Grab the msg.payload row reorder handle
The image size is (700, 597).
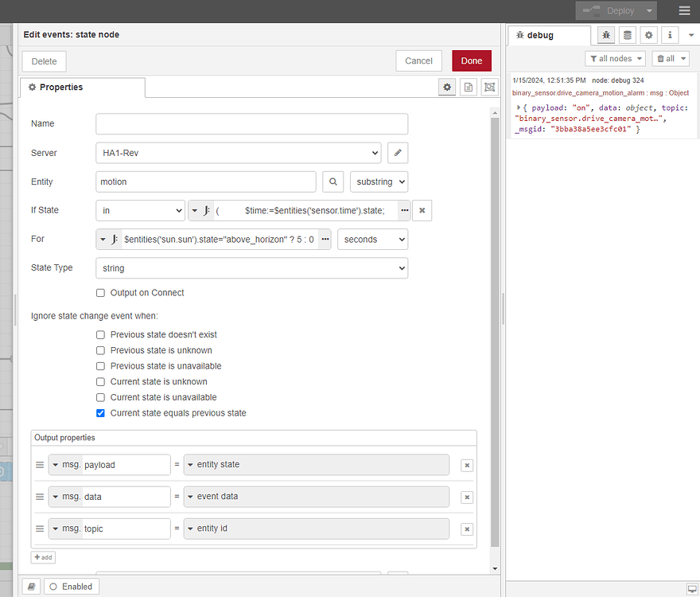[x=40, y=465]
